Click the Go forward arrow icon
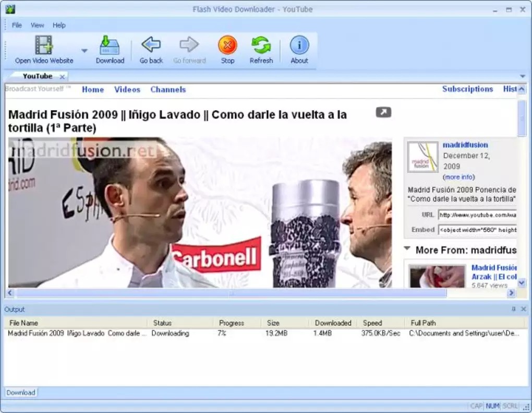This screenshot has width=532, height=413. point(189,44)
